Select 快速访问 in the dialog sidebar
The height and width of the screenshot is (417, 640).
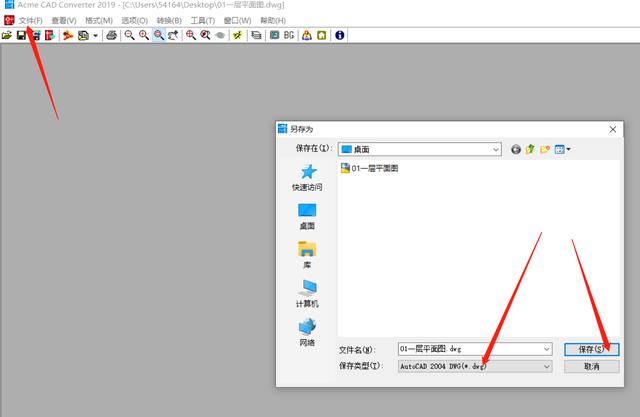307,178
